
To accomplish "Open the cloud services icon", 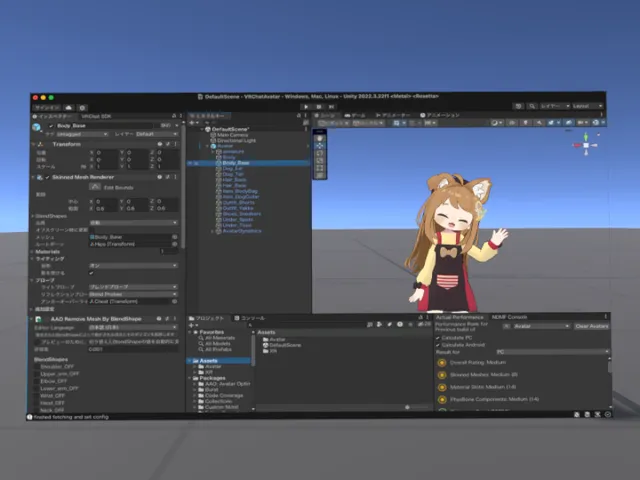I will coord(69,108).
